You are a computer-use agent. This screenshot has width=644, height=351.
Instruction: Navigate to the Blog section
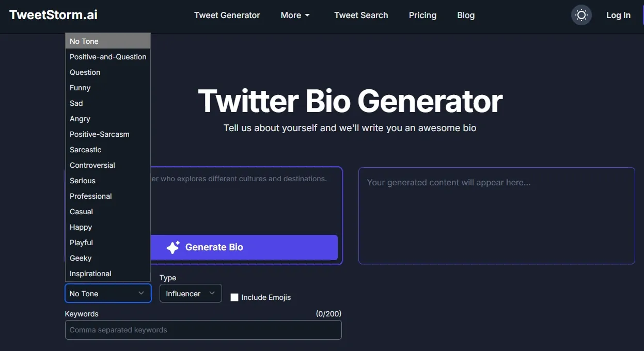pyautogui.click(x=465, y=15)
